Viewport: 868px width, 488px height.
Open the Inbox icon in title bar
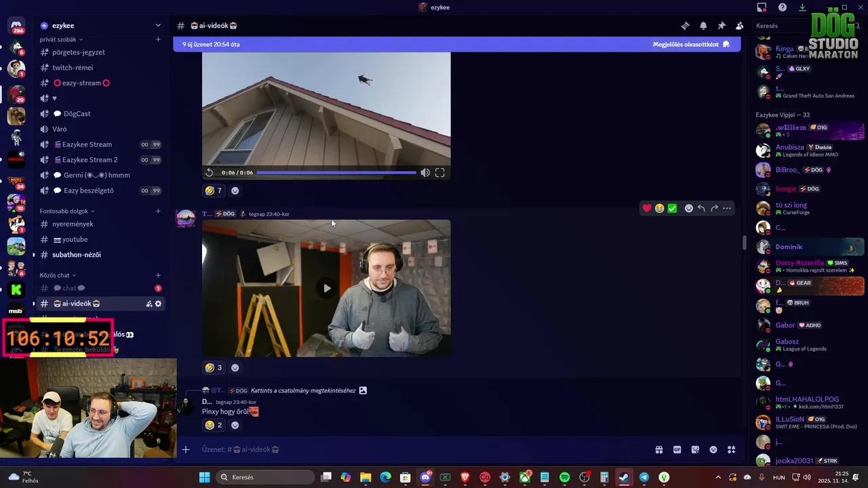coord(762,7)
